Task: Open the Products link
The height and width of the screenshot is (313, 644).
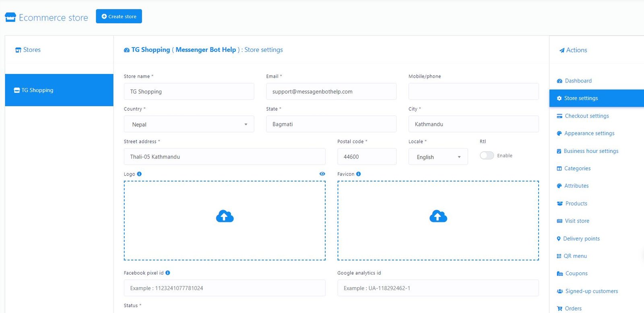Action: 576,204
